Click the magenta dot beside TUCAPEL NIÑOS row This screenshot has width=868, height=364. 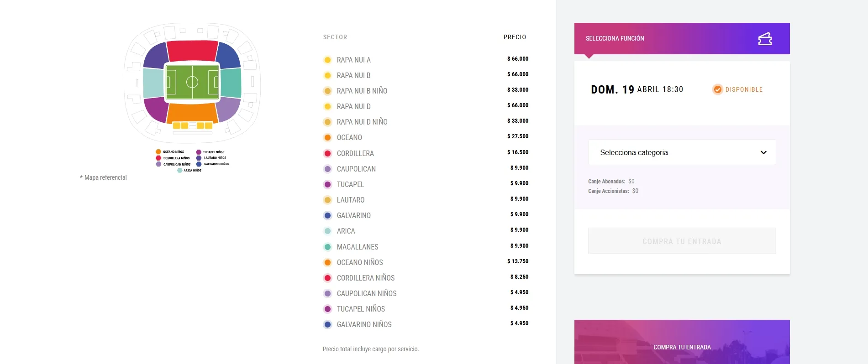327,309
